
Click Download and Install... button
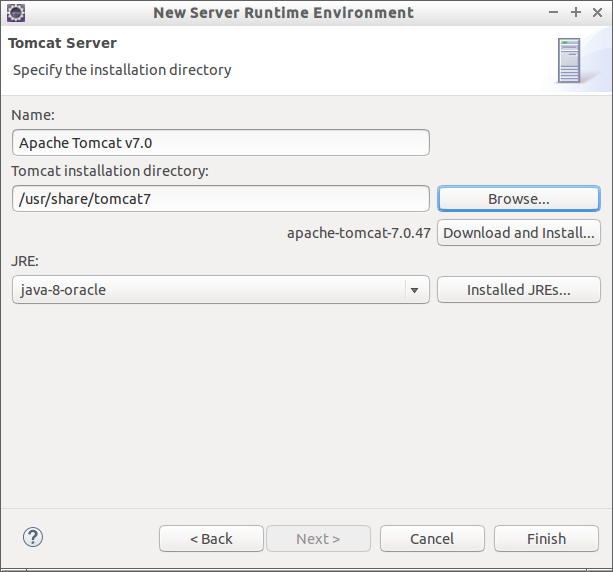pyautogui.click(x=519, y=233)
